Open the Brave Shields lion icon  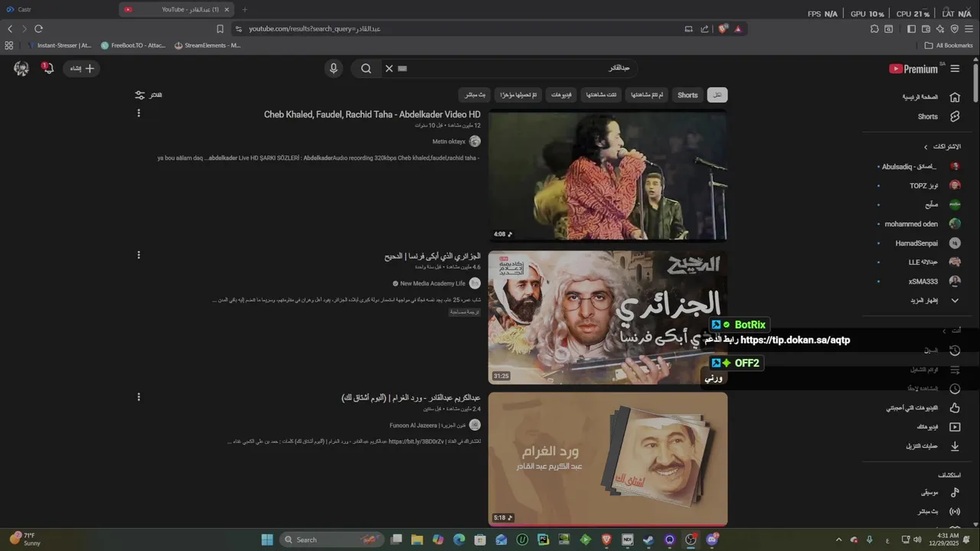[x=723, y=29]
